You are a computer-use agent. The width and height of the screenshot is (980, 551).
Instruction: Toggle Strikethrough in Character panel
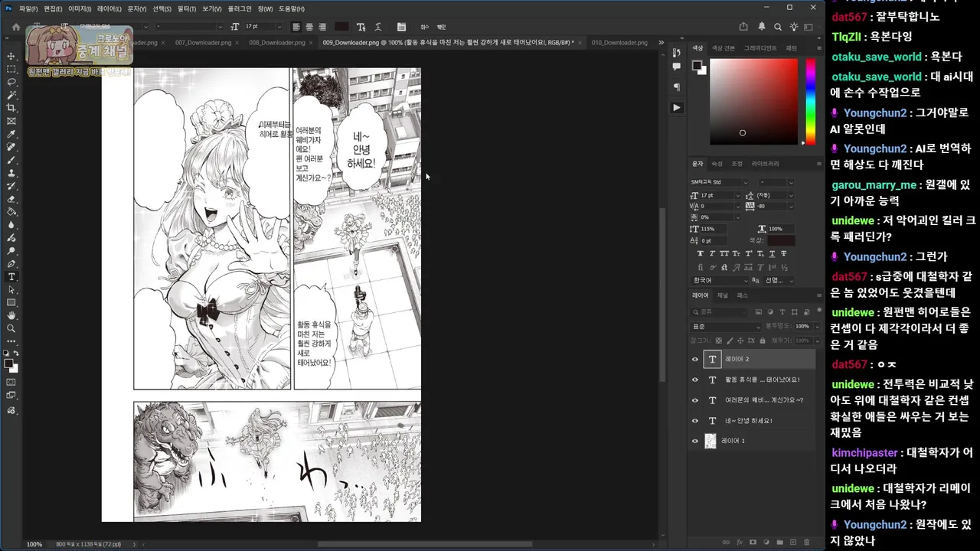tap(784, 253)
